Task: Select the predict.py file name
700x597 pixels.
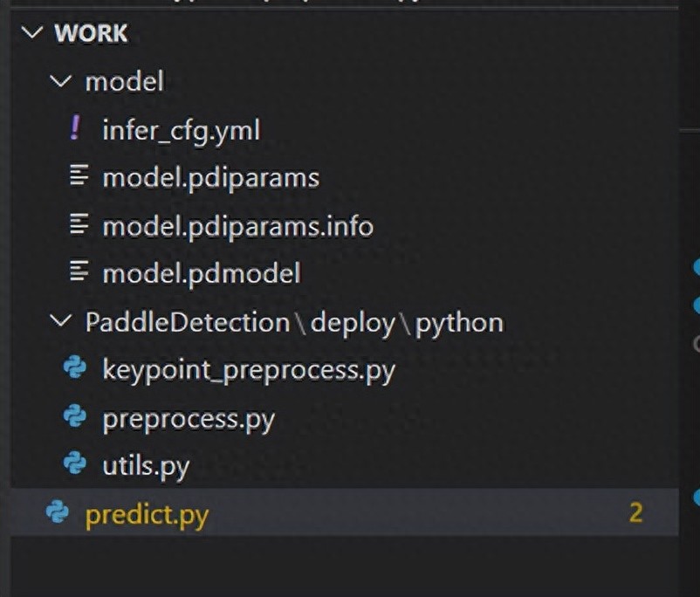Action: click(147, 514)
